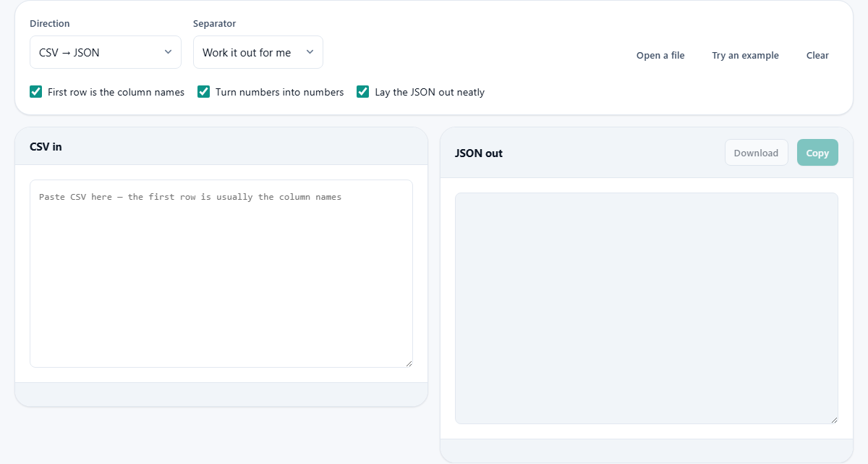Untick First row is the column names
This screenshot has width=868, height=464.
[36, 92]
